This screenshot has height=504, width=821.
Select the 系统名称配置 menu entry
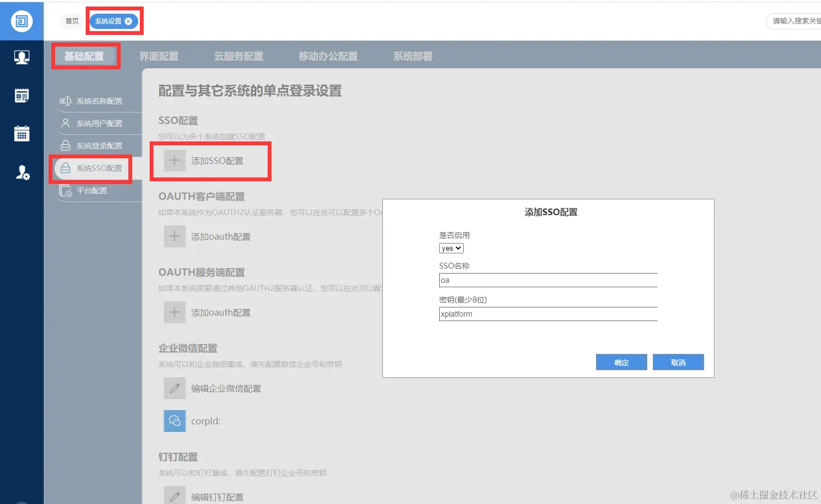coord(99,101)
